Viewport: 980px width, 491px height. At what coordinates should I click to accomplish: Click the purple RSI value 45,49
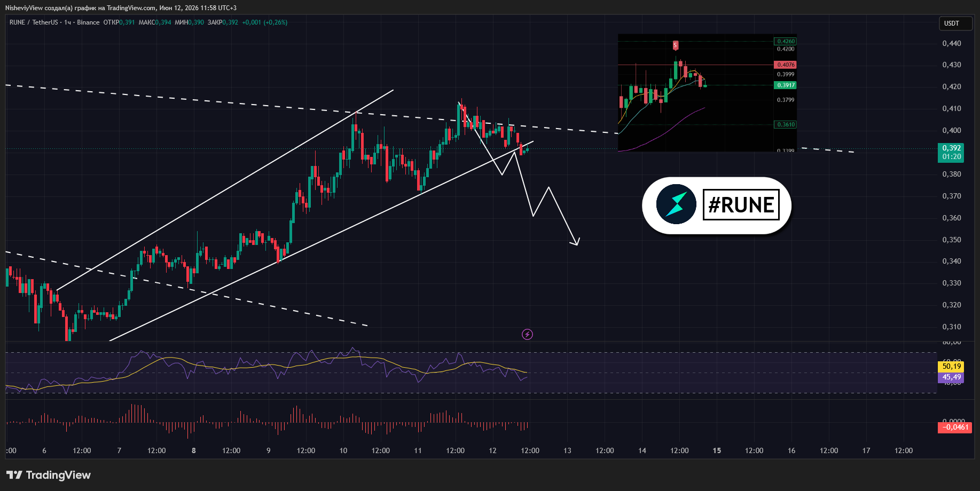tap(951, 377)
